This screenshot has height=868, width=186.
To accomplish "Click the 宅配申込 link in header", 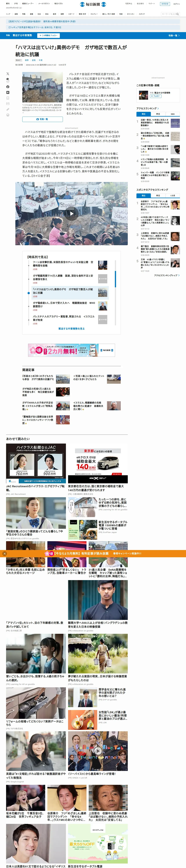I will pyautogui.click(x=129, y=4).
